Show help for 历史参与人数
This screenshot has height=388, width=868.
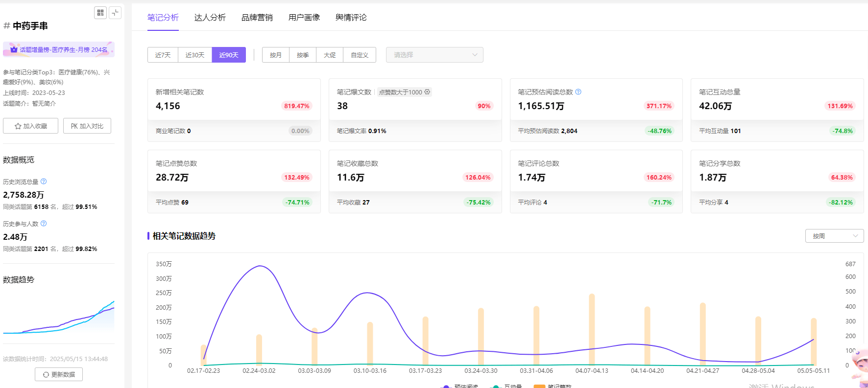44,224
